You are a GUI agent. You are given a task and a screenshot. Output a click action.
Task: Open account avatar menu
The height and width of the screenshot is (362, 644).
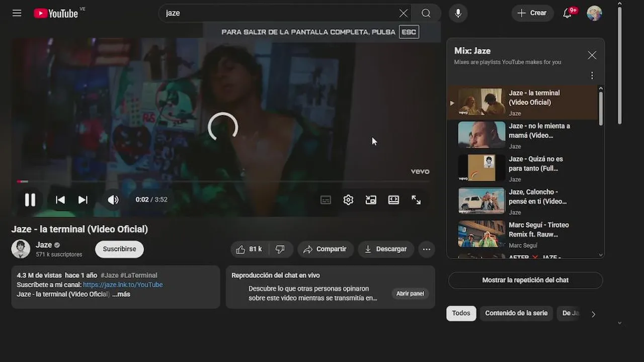tap(594, 13)
